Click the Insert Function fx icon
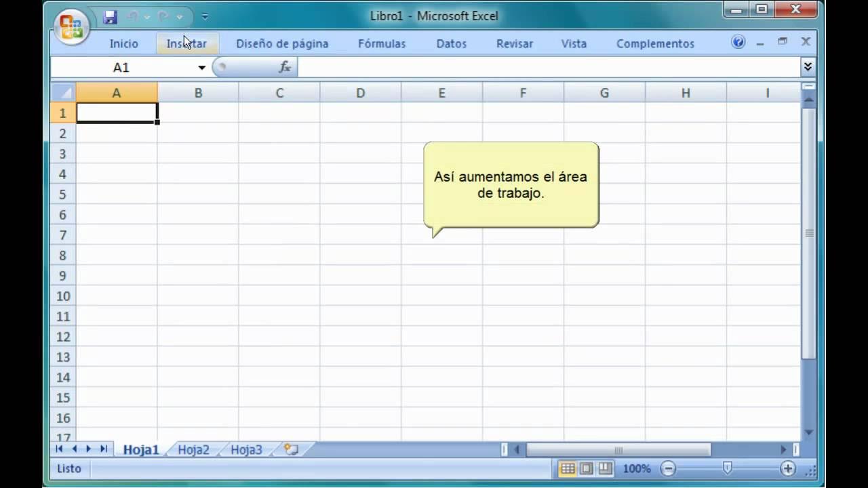 coord(285,67)
